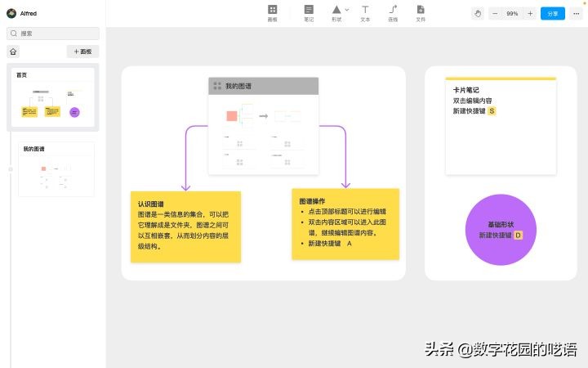Click the 认识图谱 heading text
Viewport: 588px width, 368px height.
point(151,204)
